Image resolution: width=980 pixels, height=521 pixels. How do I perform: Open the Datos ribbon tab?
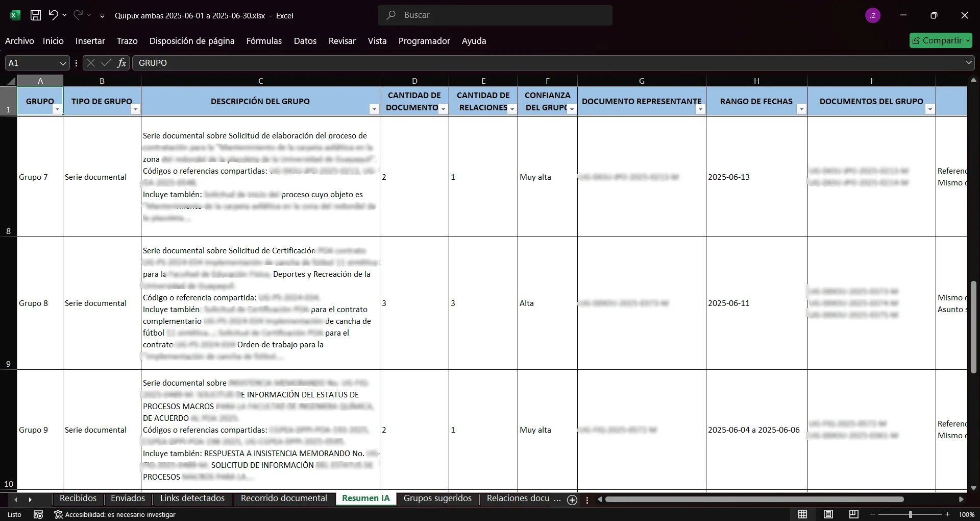tap(305, 41)
